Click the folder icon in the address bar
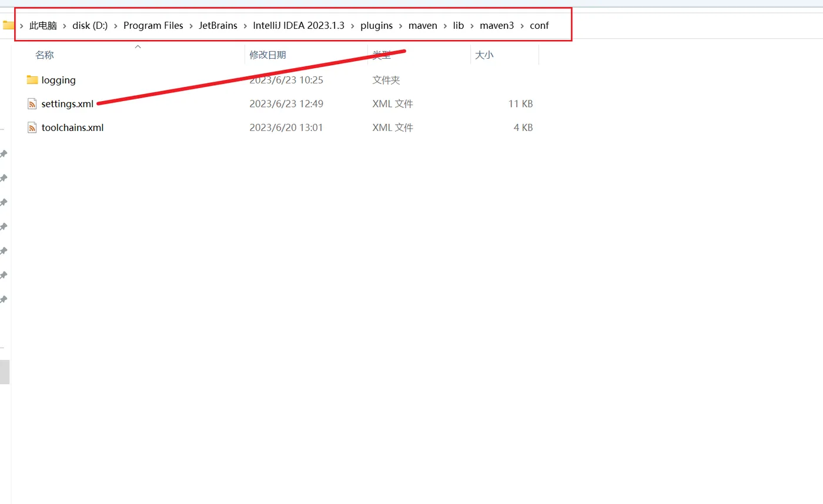Screen dimensions: 823x504 (8, 25)
